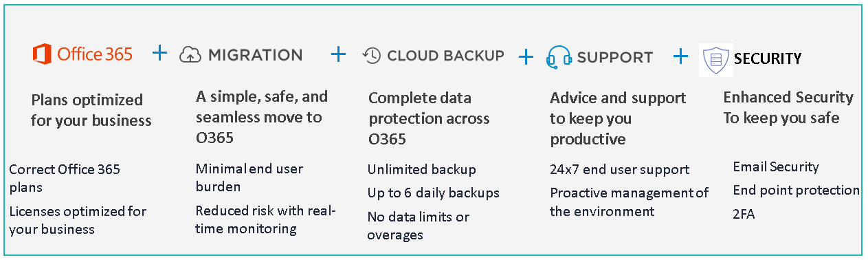This screenshot has height=260, width=868.
Task: Click 'Unlimited backup' bullet text
Action: tap(421, 169)
